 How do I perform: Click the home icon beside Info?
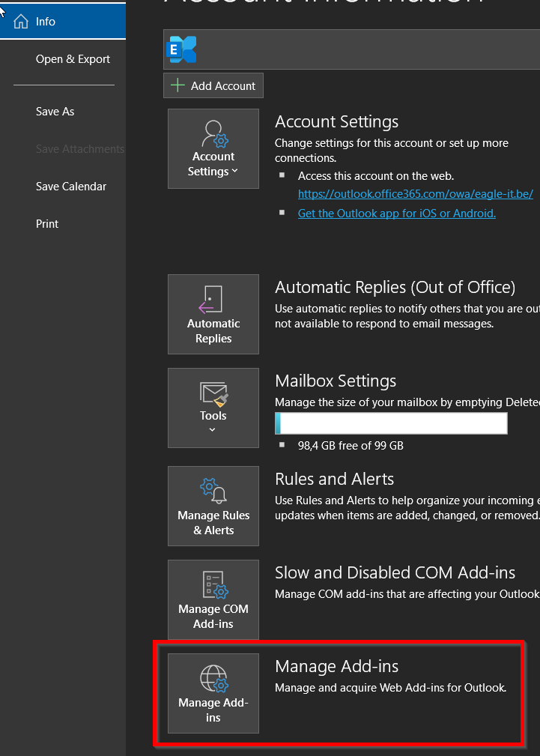click(x=21, y=21)
